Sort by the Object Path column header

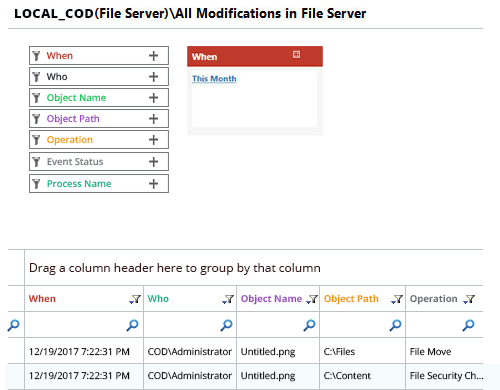pos(351,299)
